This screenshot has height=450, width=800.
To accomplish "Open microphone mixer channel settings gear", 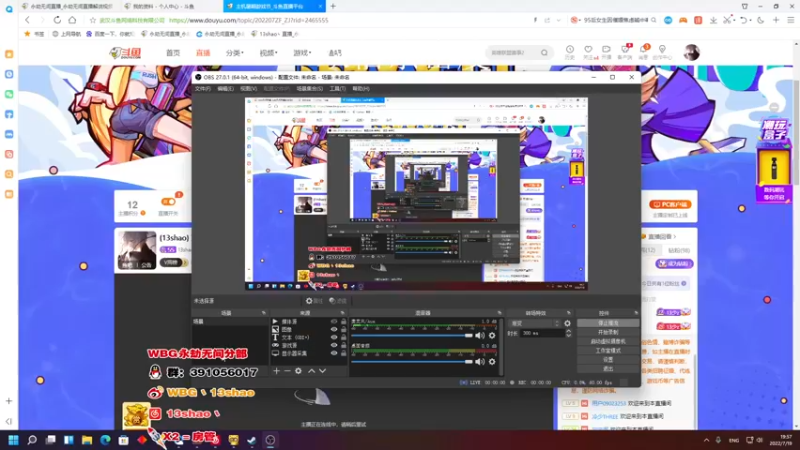I will pos(492,335).
